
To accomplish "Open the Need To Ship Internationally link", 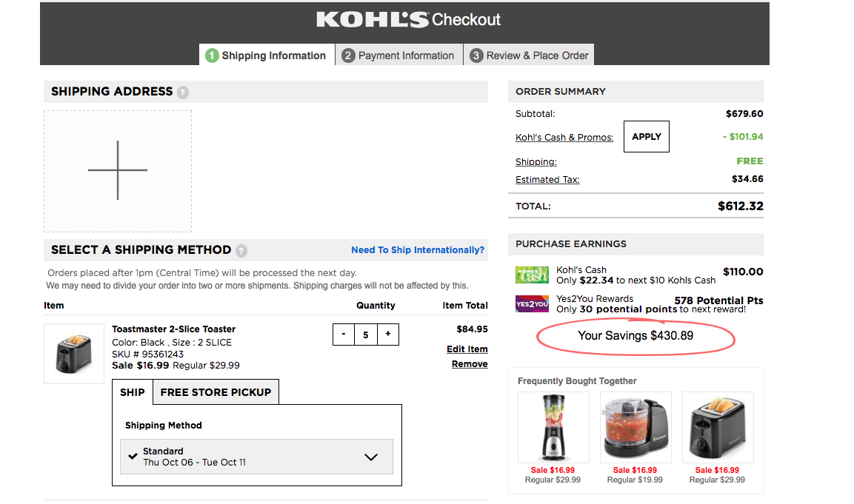I will pyautogui.click(x=417, y=250).
